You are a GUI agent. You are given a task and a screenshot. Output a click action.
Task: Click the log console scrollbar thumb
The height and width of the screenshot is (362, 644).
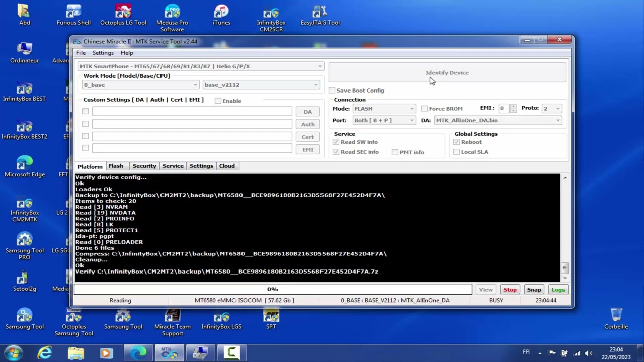tap(565, 268)
